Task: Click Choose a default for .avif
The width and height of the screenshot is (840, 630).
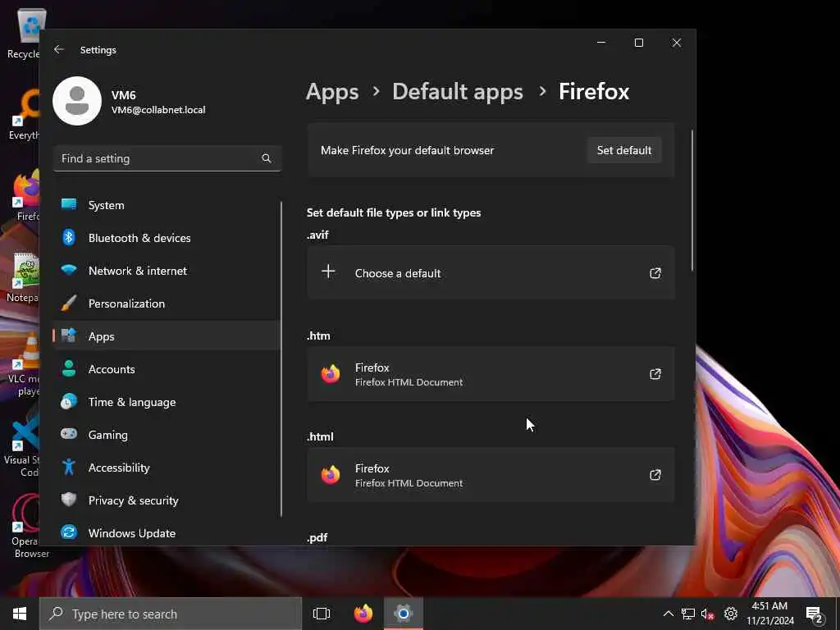Action: pyautogui.click(x=491, y=272)
